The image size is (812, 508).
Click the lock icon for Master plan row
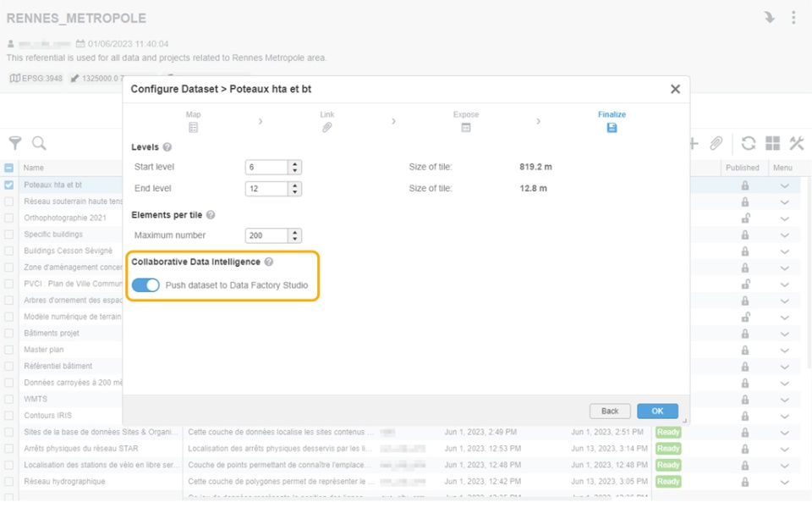[x=744, y=350]
